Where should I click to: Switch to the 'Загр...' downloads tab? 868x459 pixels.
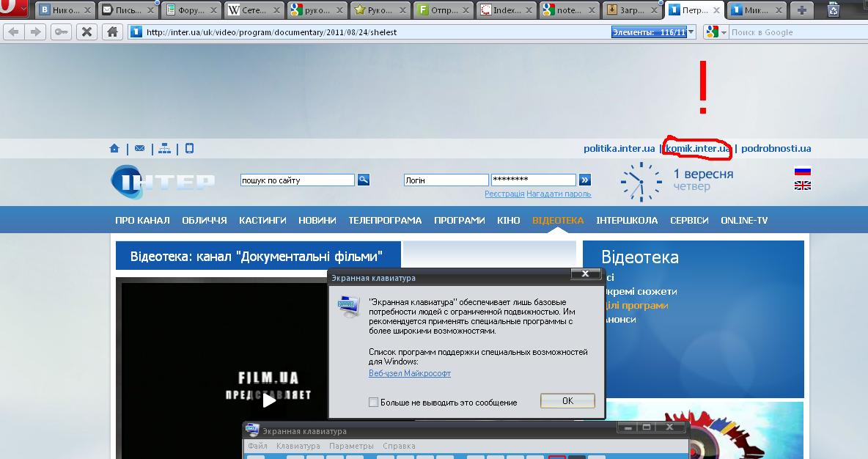pyautogui.click(x=633, y=10)
